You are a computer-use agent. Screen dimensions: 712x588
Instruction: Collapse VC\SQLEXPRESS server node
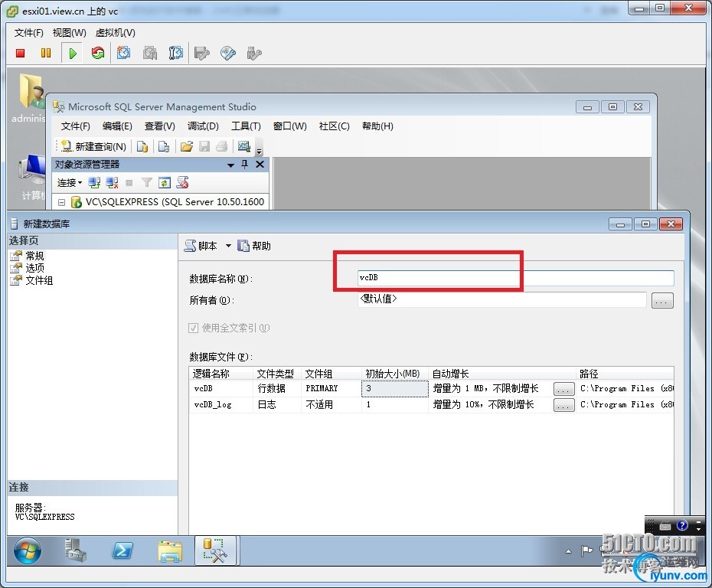tap(61, 202)
